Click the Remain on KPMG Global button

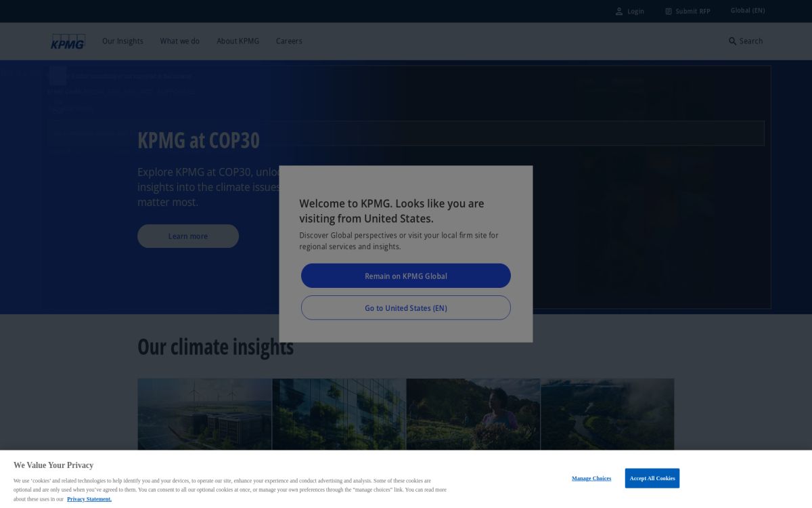405,276
